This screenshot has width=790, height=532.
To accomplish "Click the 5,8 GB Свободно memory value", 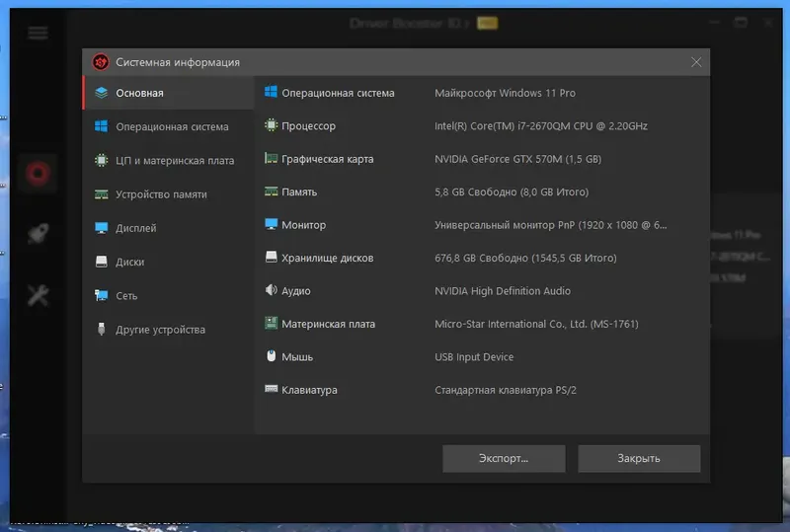I will 512,191.
